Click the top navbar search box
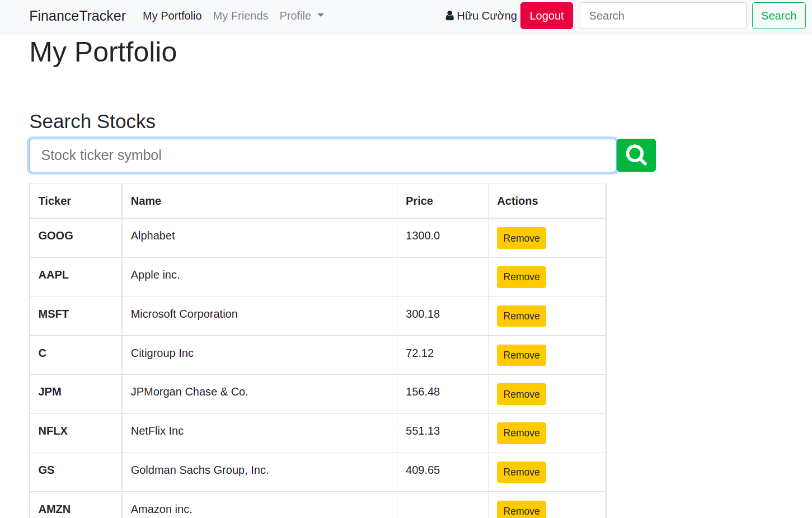 (x=663, y=16)
